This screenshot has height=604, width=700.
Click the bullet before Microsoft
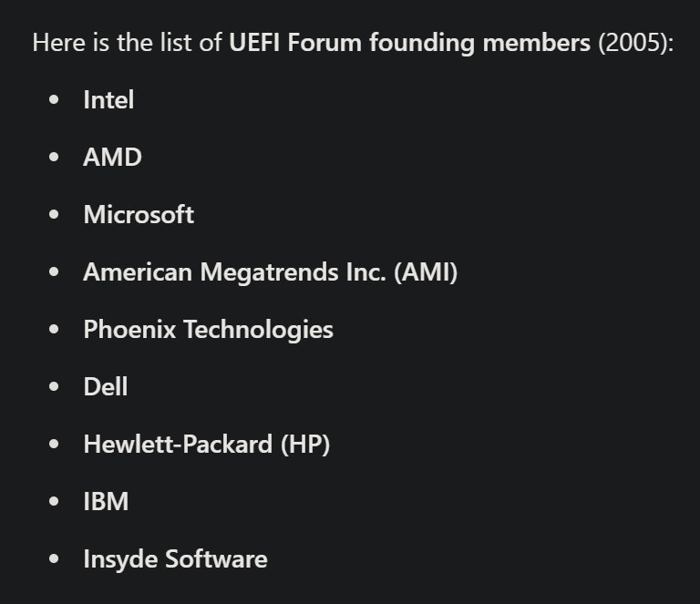55,215
